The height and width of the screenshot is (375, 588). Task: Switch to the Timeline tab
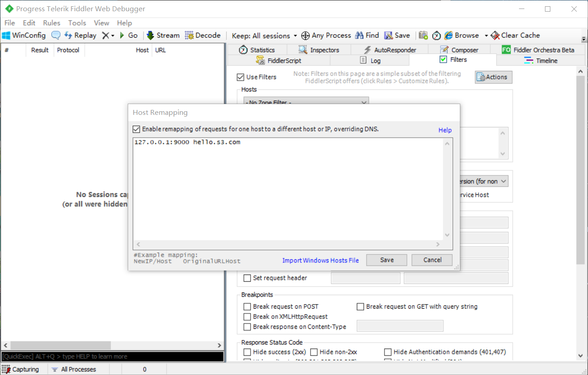[x=541, y=61]
